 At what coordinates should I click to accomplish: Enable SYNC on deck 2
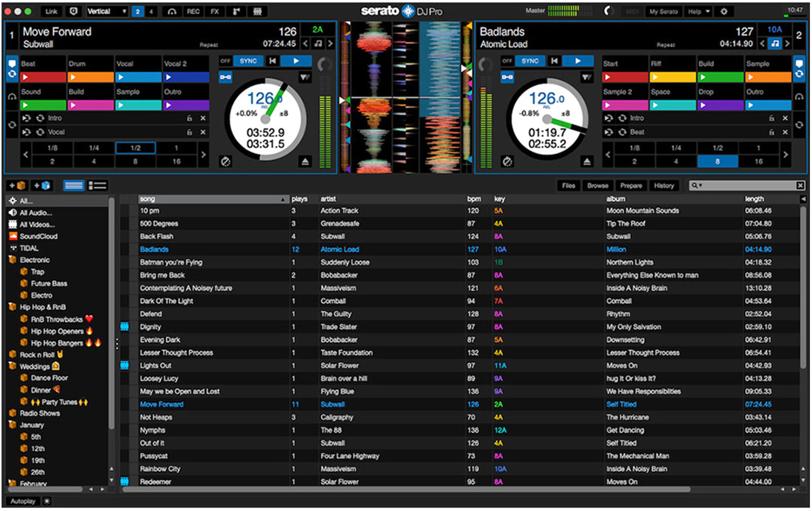pyautogui.click(x=530, y=61)
